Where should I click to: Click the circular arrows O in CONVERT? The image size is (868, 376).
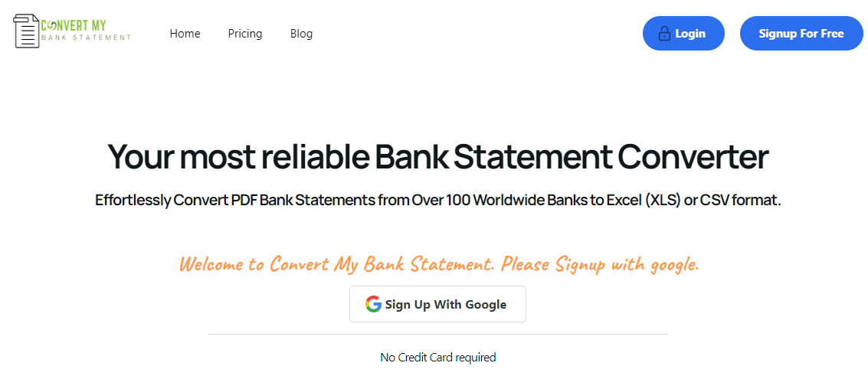coord(53,25)
